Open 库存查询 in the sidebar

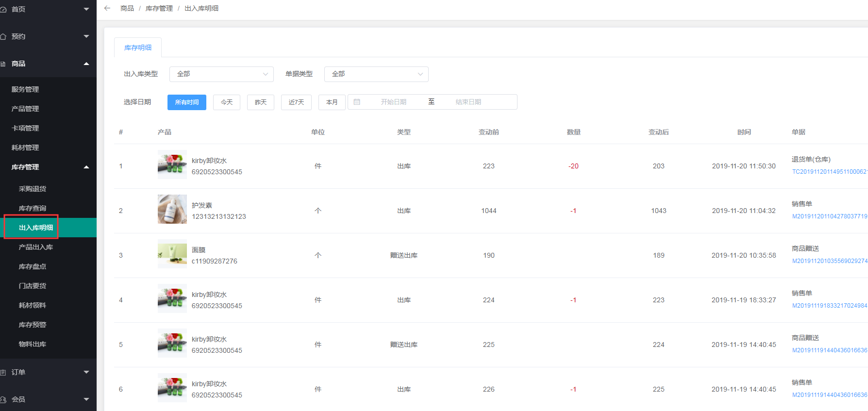pos(33,208)
